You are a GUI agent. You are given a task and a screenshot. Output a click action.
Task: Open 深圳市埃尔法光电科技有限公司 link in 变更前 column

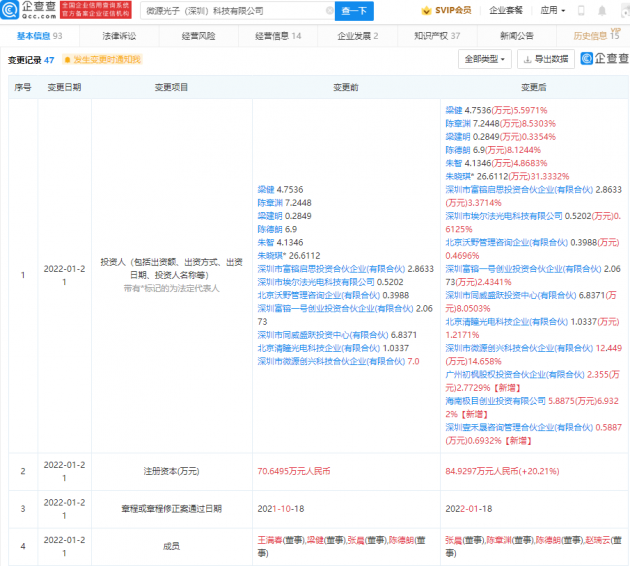pyautogui.click(x=316, y=282)
